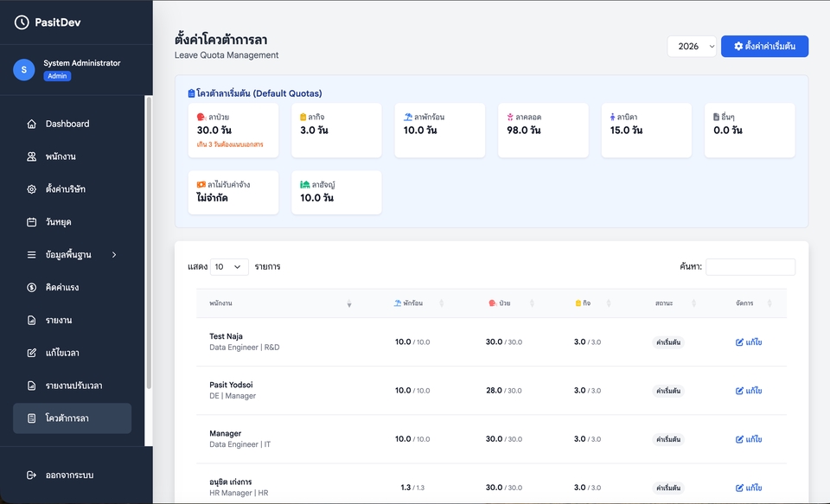This screenshot has height=504, width=830.
Task: Click the ลาคลอด maternity icon
Action: pos(510,117)
